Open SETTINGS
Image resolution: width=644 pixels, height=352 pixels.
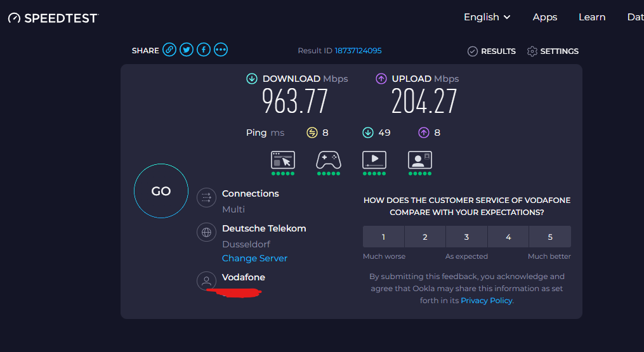pos(553,51)
